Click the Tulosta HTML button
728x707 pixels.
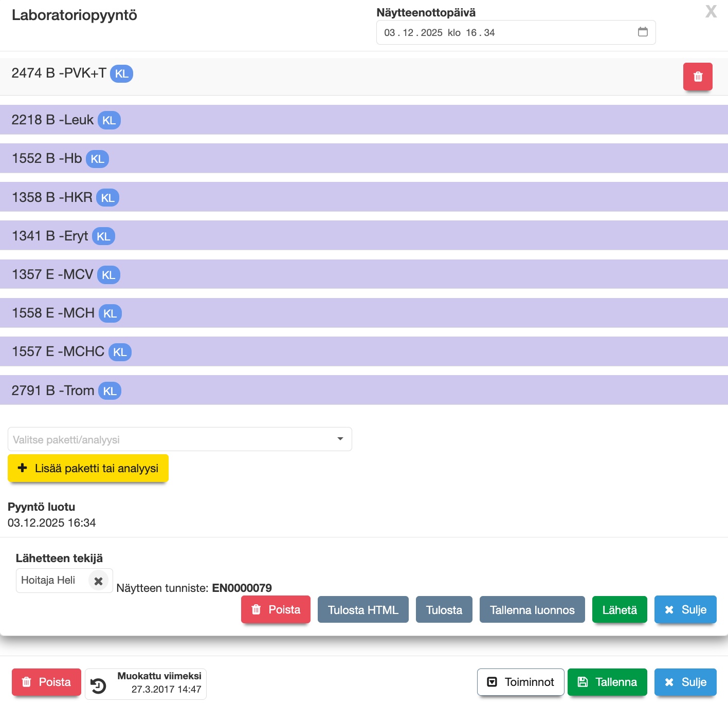point(363,610)
